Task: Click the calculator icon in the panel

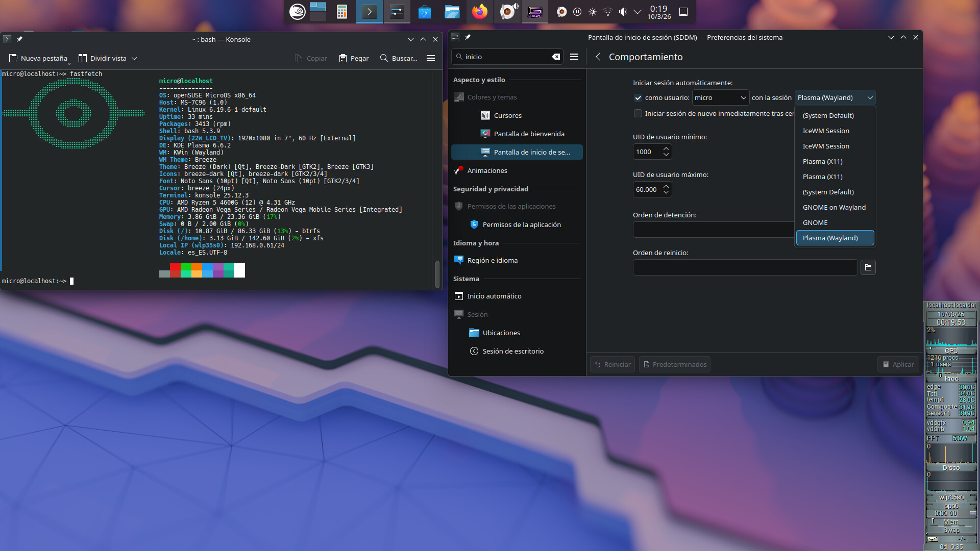Action: [342, 12]
